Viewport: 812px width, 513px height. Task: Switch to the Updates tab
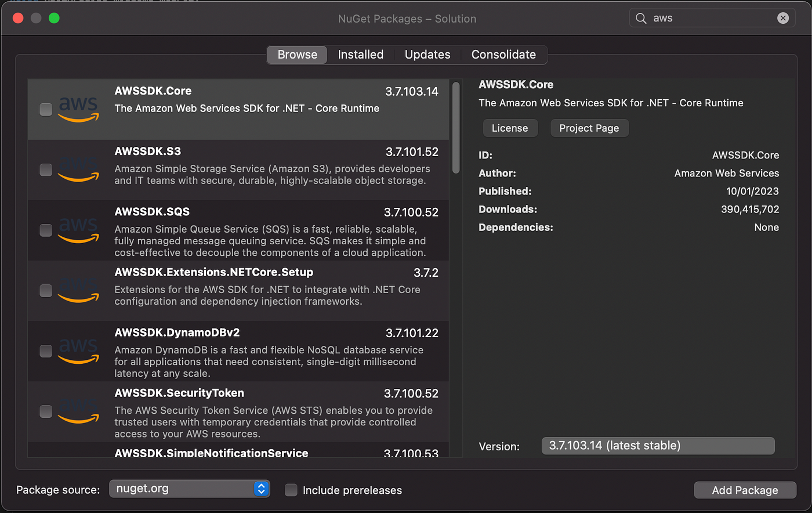(x=427, y=55)
